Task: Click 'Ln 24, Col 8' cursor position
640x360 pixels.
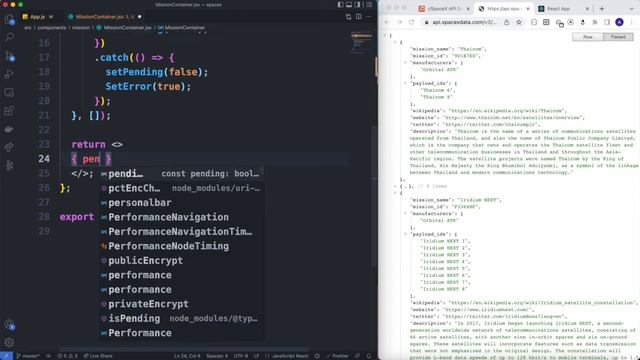Action: (x=187, y=356)
